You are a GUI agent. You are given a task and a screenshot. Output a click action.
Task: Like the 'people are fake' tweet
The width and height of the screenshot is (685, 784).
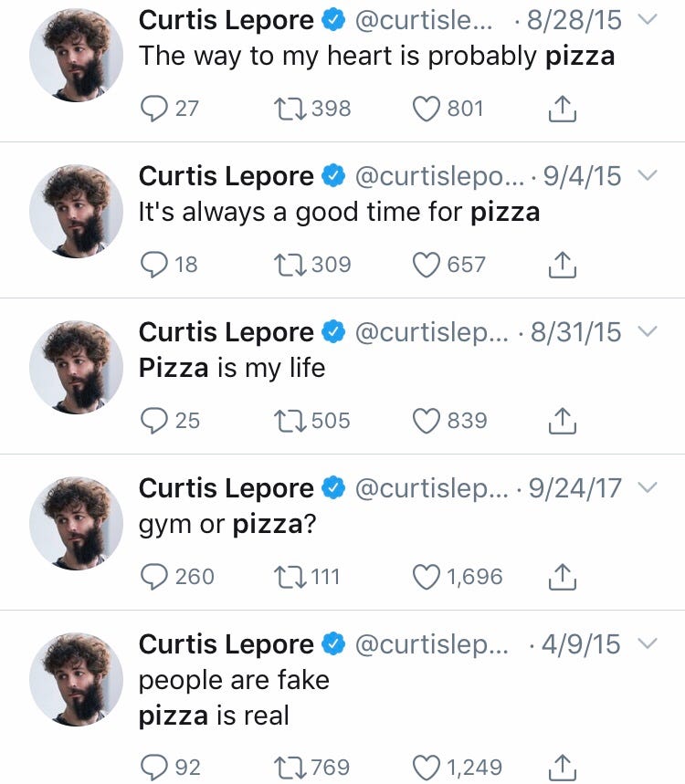427,768
